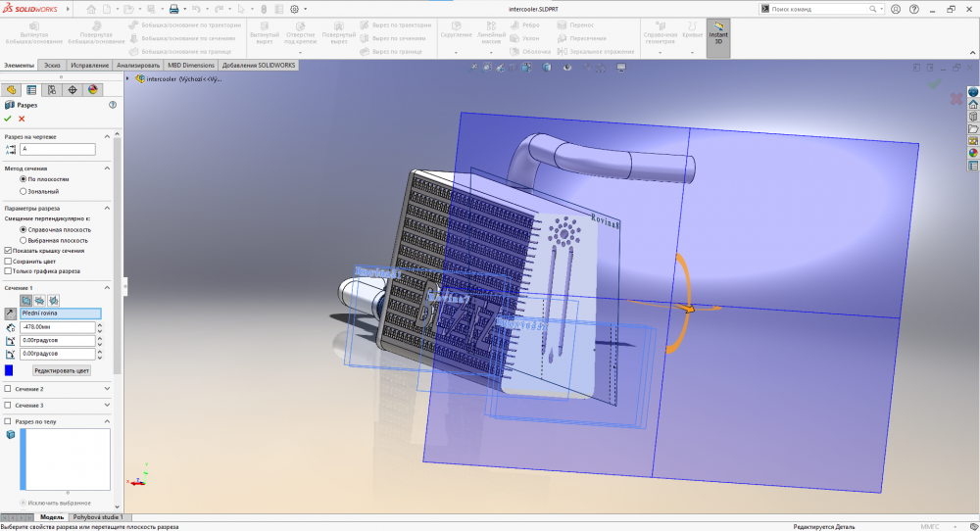Click the green checkmark to confirm section
Image resolution: width=980 pixels, height=531 pixels.
pyautogui.click(x=8, y=119)
